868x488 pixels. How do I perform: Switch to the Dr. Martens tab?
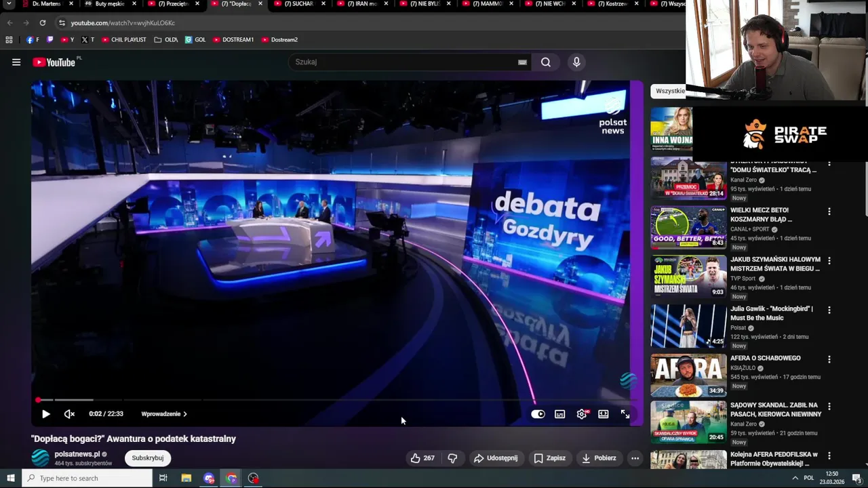(47, 4)
